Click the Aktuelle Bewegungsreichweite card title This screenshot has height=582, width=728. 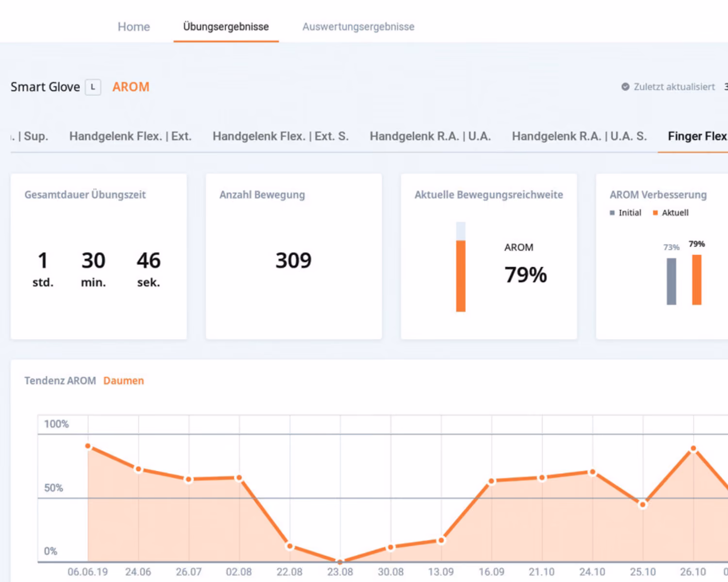tap(489, 195)
